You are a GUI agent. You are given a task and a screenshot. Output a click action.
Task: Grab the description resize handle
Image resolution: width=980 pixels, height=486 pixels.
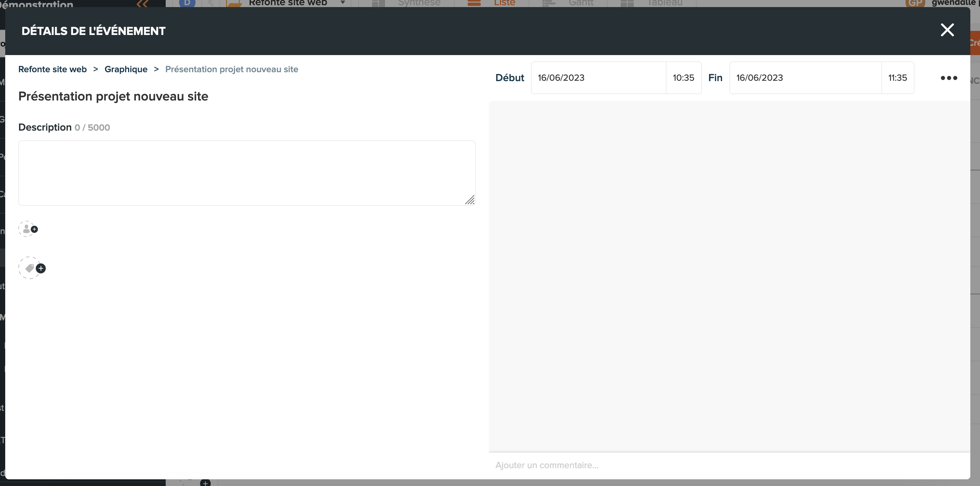click(x=470, y=200)
